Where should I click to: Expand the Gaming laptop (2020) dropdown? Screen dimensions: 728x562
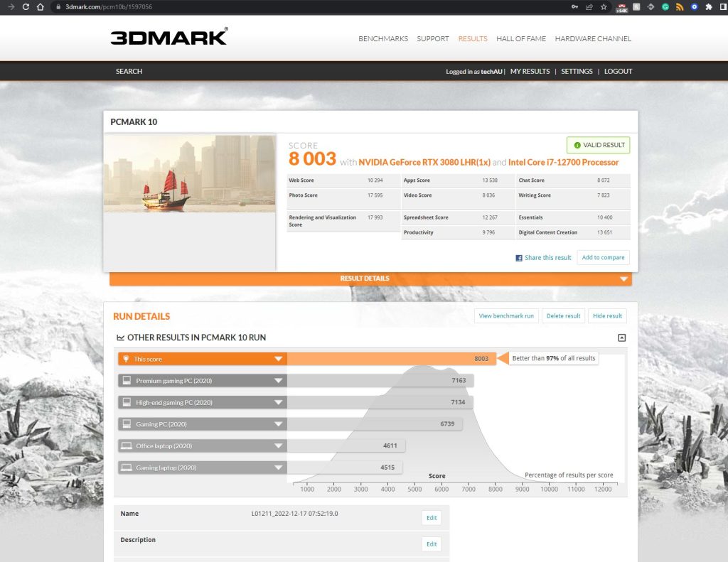point(278,468)
